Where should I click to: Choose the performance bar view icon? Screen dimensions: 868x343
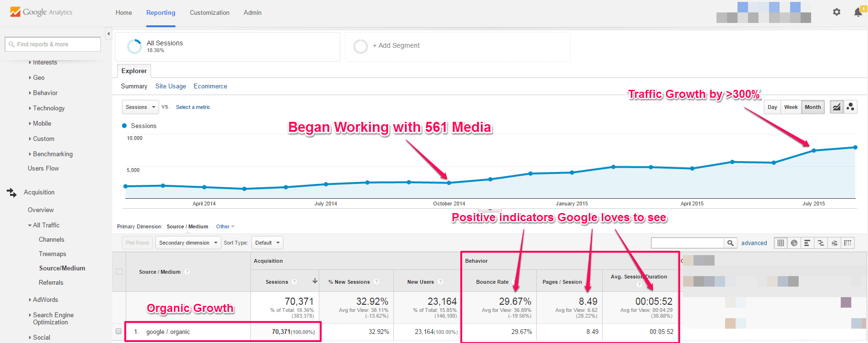(807, 243)
